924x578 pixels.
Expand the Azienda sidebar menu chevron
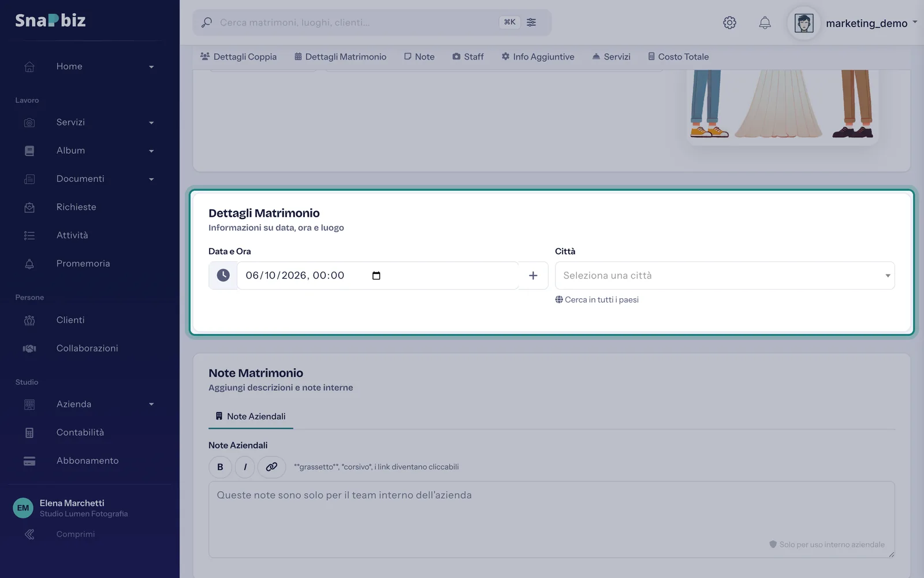[151, 405]
